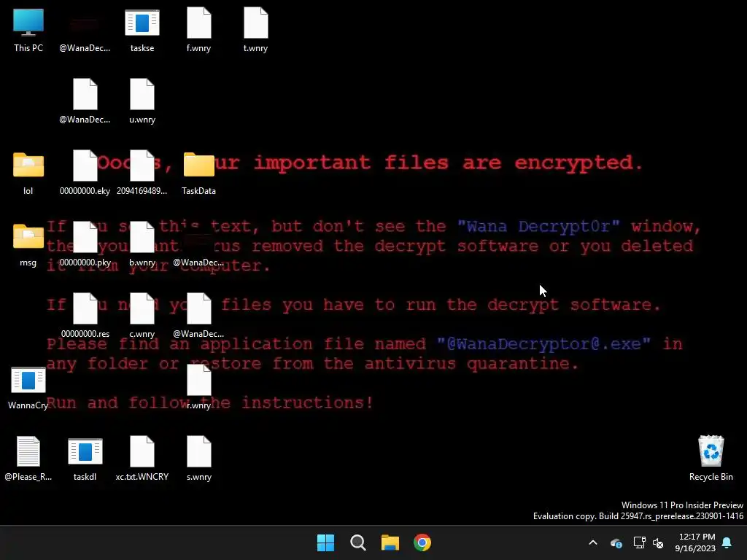Open network settings tray icon
This screenshot has width=747, height=560.
pyautogui.click(x=639, y=542)
